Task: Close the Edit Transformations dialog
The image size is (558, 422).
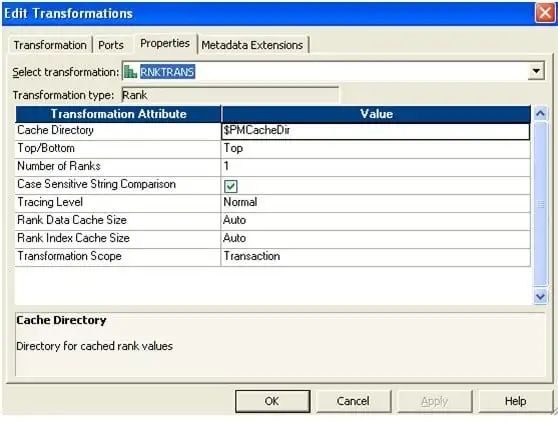Action: 545,14
